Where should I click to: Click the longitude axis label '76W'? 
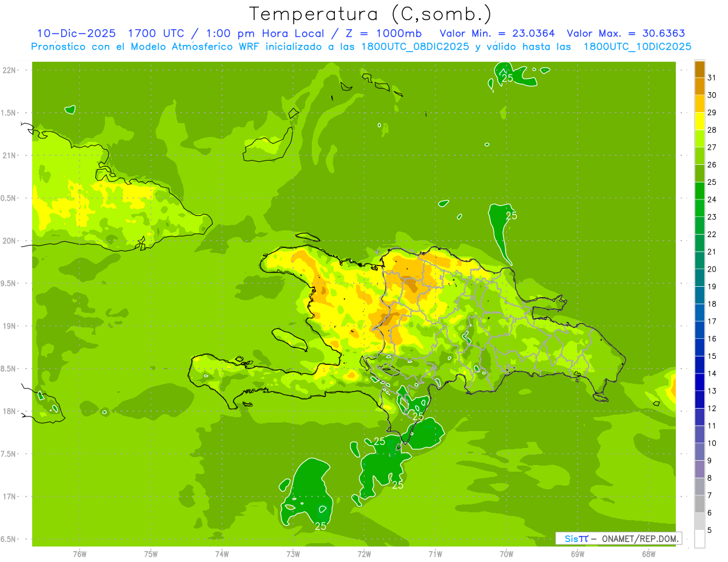click(79, 554)
